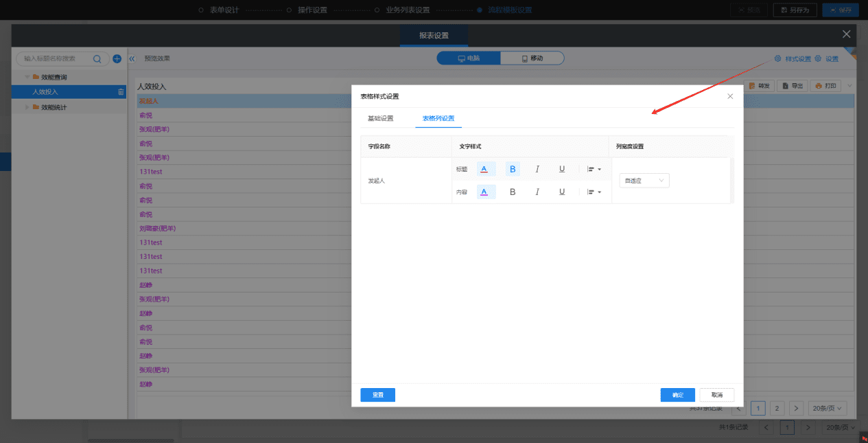Click the 预览 button in the top bar

coord(749,10)
